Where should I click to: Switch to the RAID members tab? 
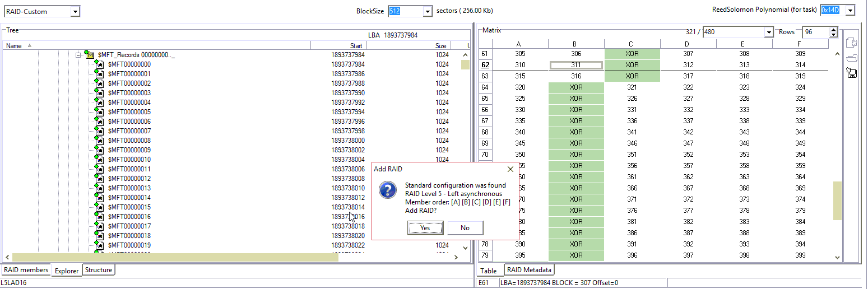26,270
